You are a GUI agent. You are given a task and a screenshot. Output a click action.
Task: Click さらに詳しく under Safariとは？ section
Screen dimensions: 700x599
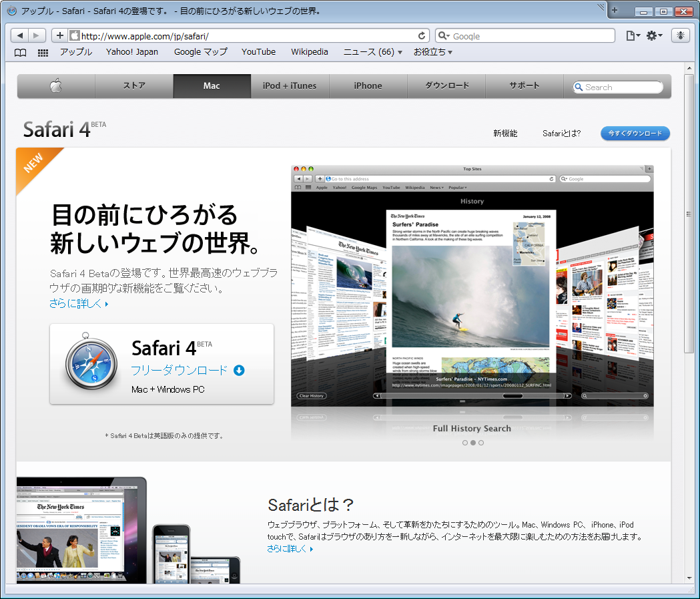(x=290, y=548)
